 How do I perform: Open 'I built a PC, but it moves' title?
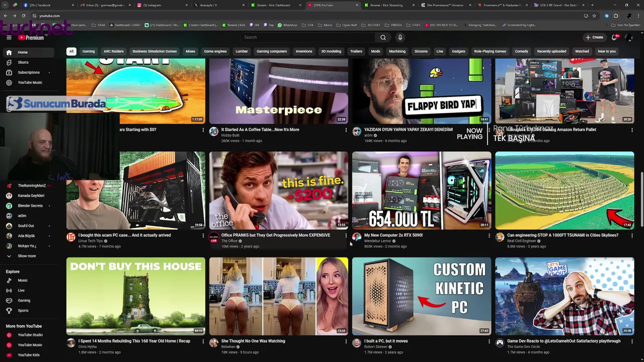pyautogui.click(x=386, y=341)
